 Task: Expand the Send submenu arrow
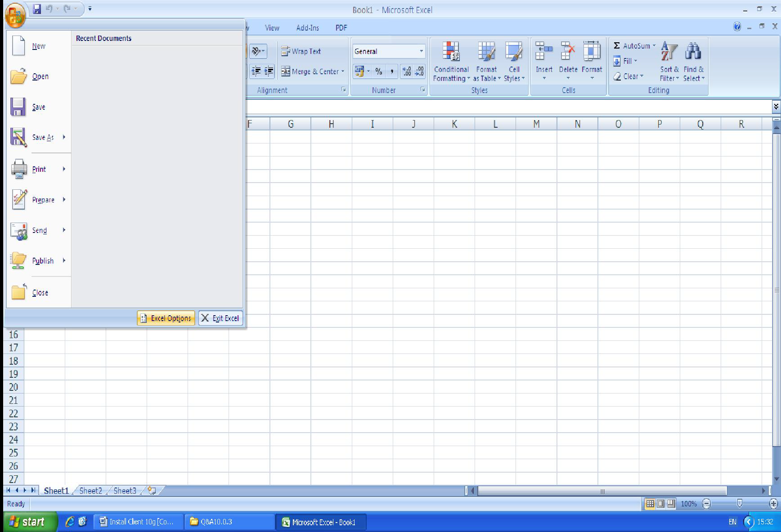[x=64, y=230]
